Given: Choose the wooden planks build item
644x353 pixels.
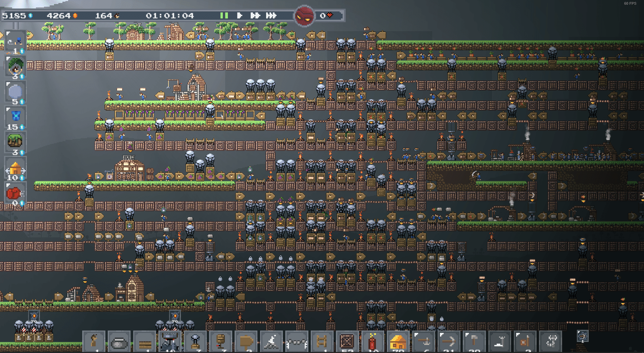Looking at the screenshot, I should pos(144,342).
